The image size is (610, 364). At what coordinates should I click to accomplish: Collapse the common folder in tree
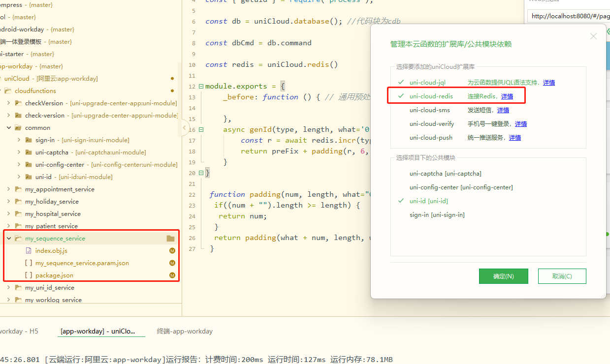click(9, 128)
